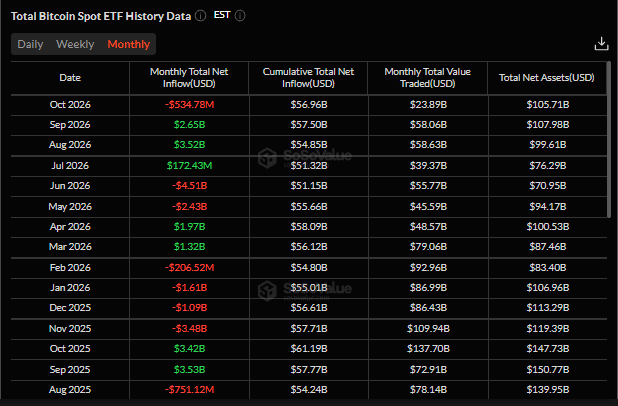Click the -$3.48B net inflow value
Screen dimensions: 618x406
pyautogui.click(x=190, y=329)
